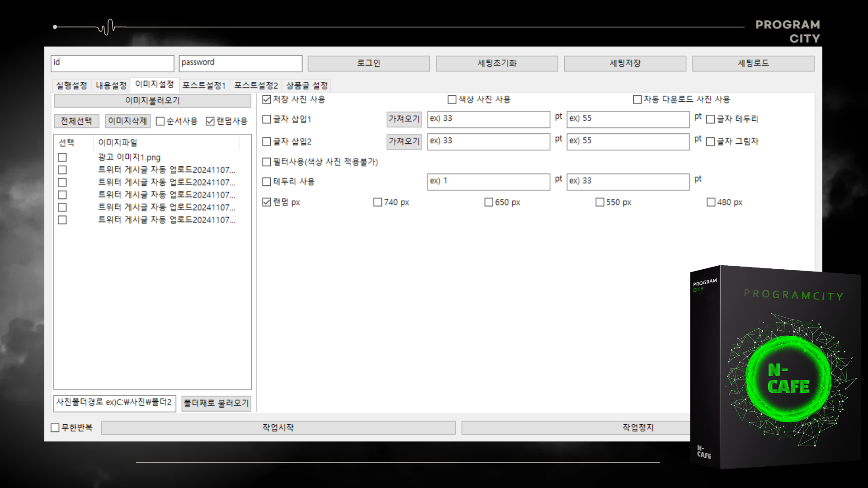Click 가져오기 button for 글자 삽입1
The width and height of the screenshot is (868, 488).
click(404, 119)
